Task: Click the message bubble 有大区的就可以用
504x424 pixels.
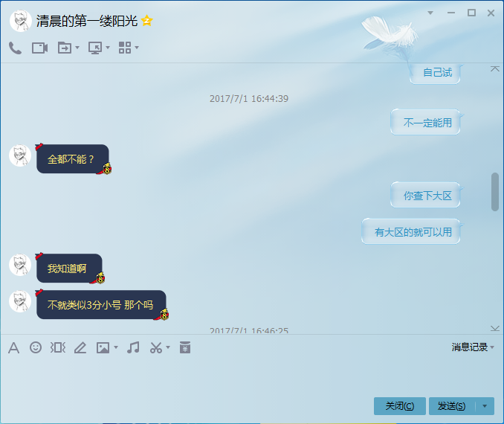Action: click(411, 231)
